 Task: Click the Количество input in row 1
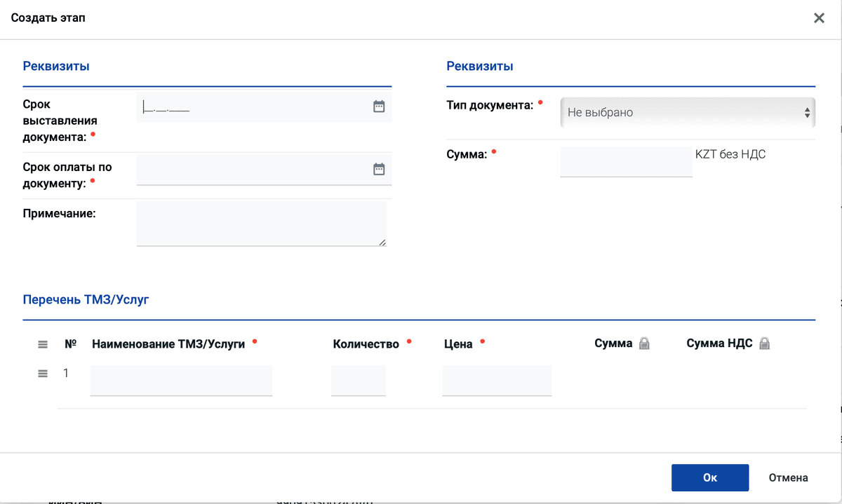click(x=359, y=380)
